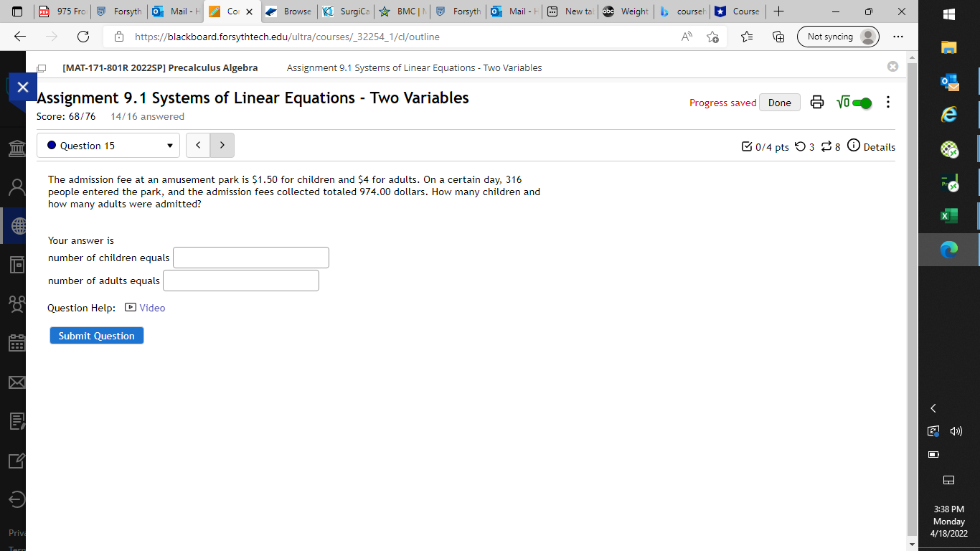Open Microsoft Edge taskbar icon

[949, 250]
